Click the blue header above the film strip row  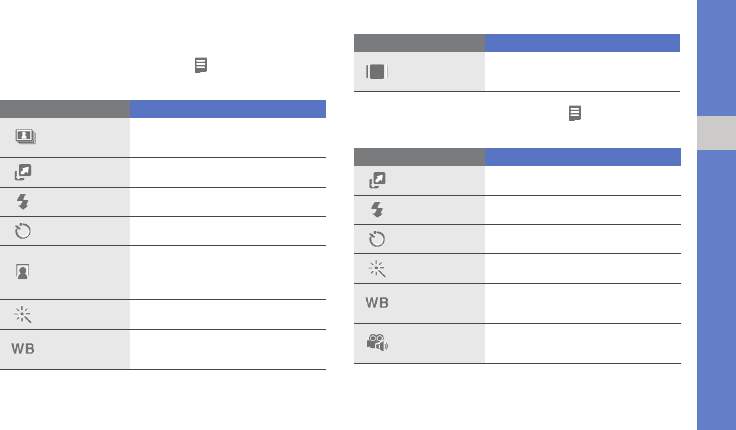point(583,43)
